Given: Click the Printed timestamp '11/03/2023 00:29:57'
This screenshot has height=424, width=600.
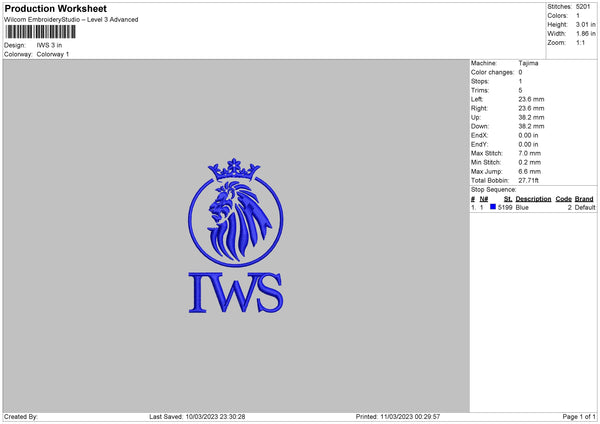Looking at the screenshot, I should pyautogui.click(x=410, y=416).
